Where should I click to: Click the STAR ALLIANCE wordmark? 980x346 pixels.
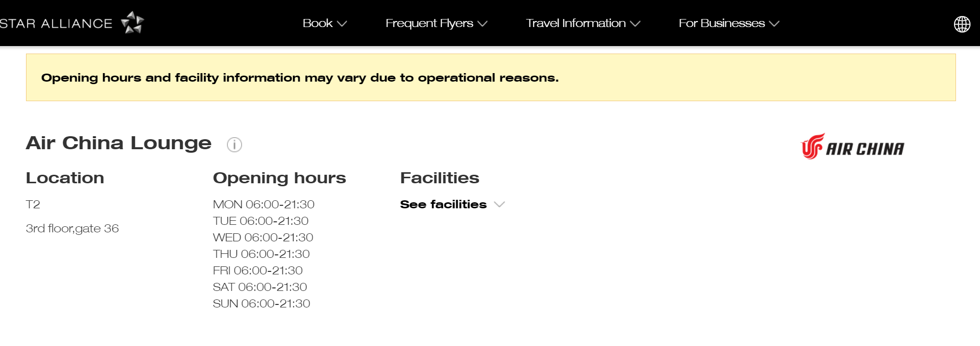point(56,24)
